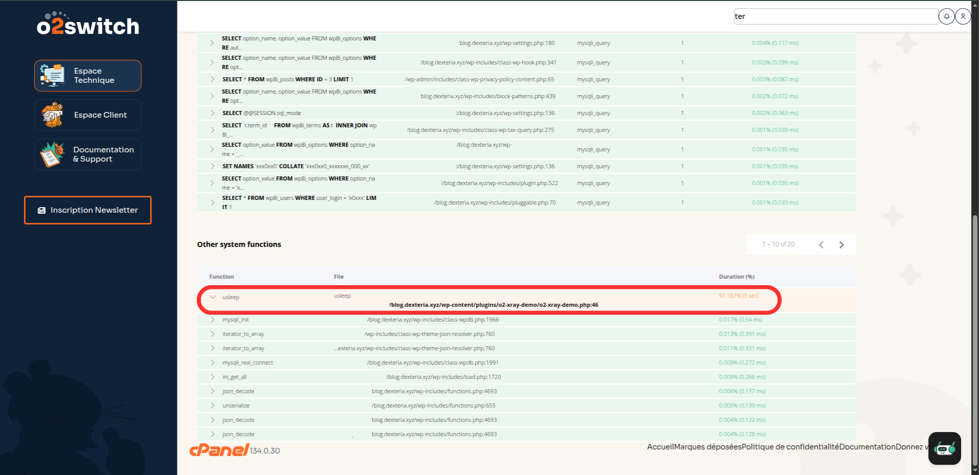This screenshot has width=980, height=475.
Task: Expand the unserialize row
Action: (x=213, y=405)
